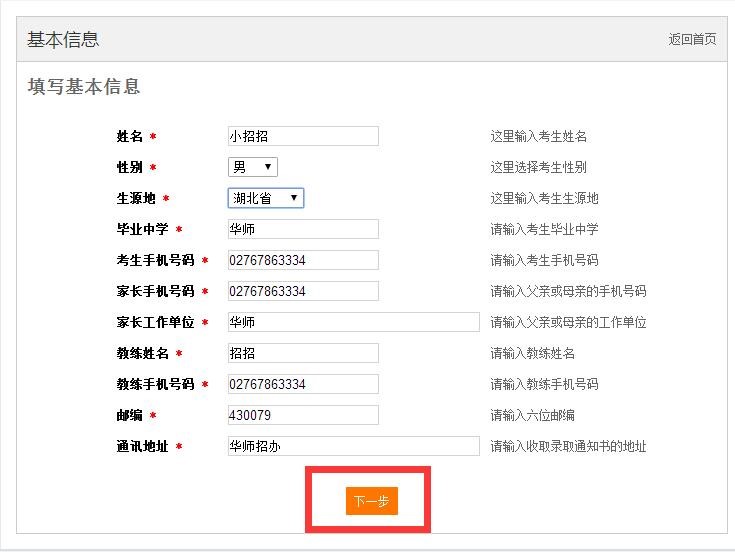The width and height of the screenshot is (735, 552).
Task: Click the 下一步 orange button
Action: pyautogui.click(x=371, y=501)
